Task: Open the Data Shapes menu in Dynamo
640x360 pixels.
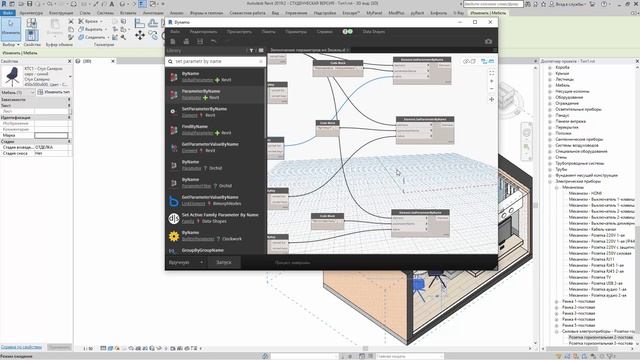Action: (x=373, y=31)
